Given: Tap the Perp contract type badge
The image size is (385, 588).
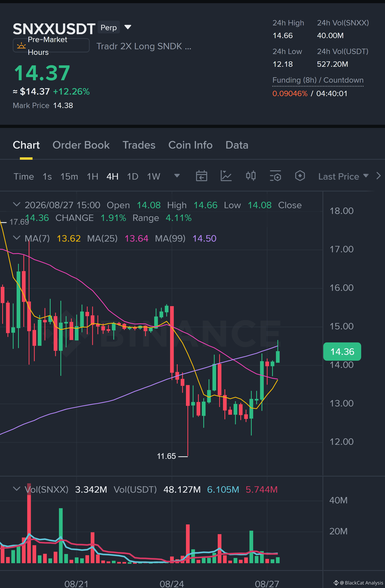Looking at the screenshot, I should coord(109,27).
